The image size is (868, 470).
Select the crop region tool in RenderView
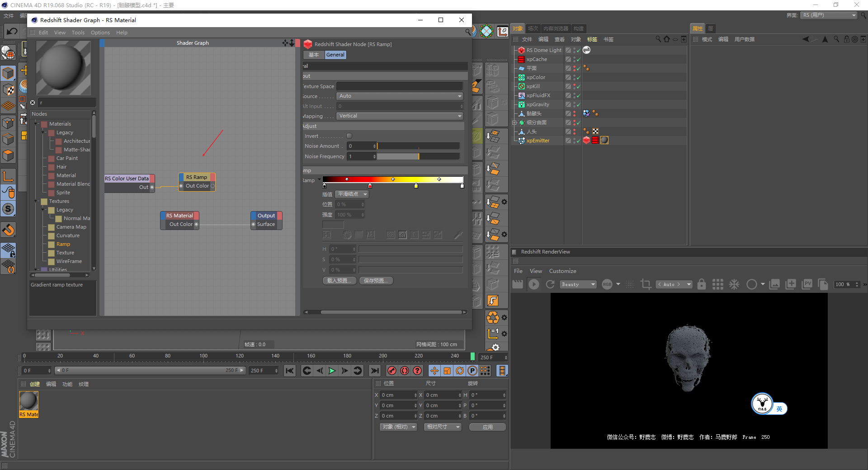pos(646,284)
